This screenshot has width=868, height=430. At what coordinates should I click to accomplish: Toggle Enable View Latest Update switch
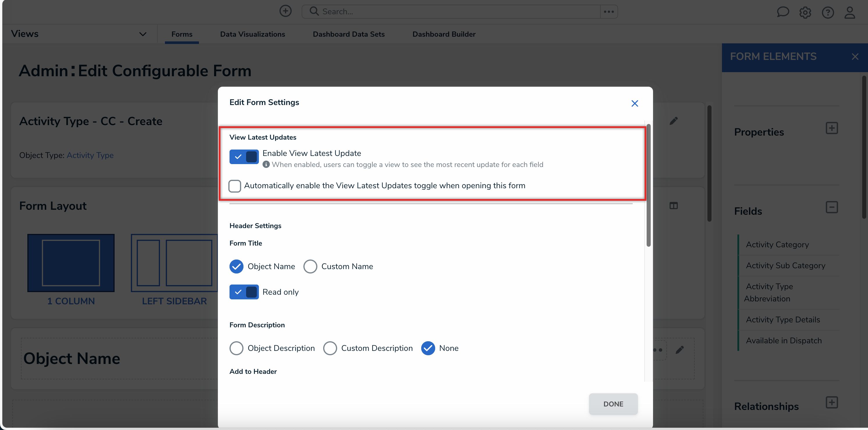click(244, 157)
